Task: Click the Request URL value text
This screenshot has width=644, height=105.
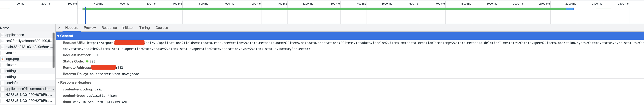Action: pos(353,46)
